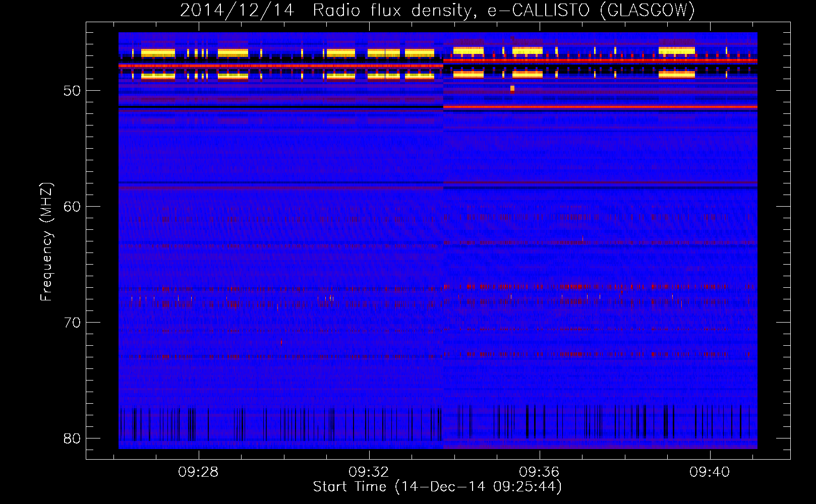Click the 70 frequency tick label
This screenshot has height=504, width=816.
(x=72, y=323)
